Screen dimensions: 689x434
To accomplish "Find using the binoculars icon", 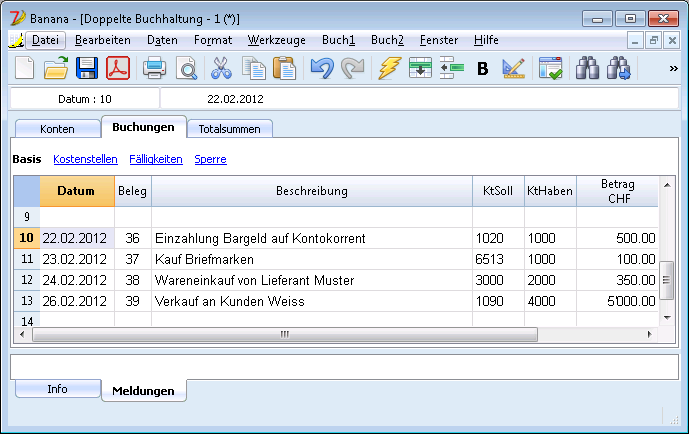I will (x=587, y=68).
